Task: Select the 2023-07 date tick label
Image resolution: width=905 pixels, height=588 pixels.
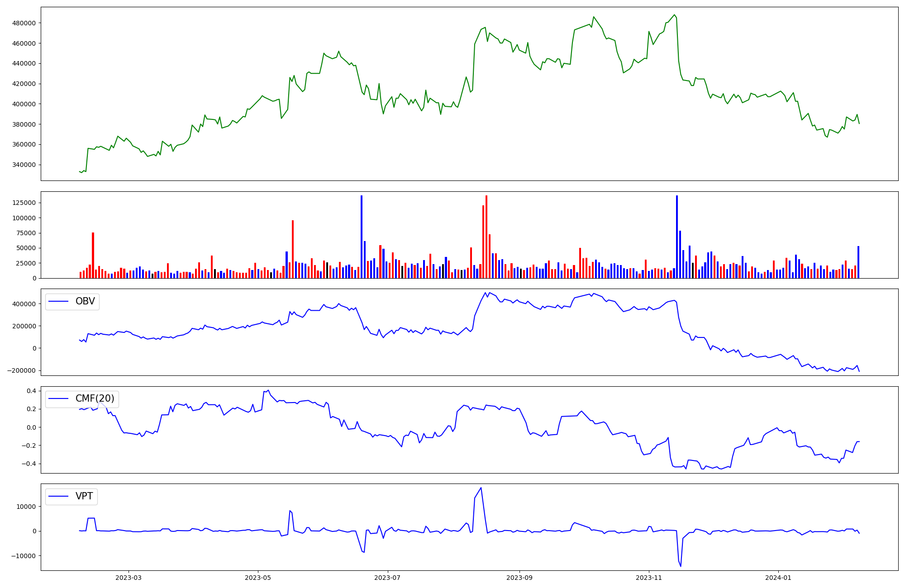Action: click(x=388, y=577)
